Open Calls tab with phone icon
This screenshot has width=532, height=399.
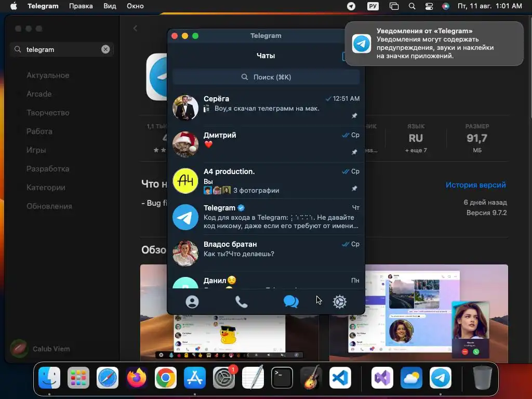(241, 302)
